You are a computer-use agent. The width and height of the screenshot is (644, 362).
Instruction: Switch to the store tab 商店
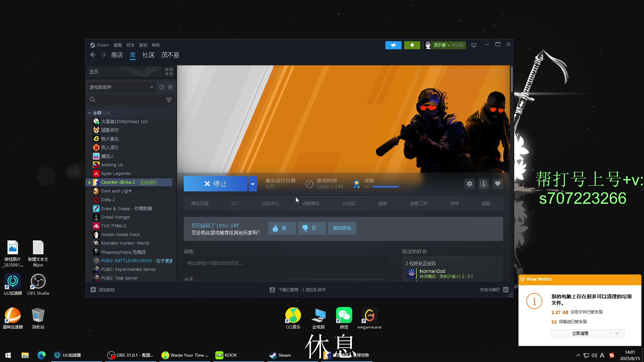pyautogui.click(x=117, y=55)
